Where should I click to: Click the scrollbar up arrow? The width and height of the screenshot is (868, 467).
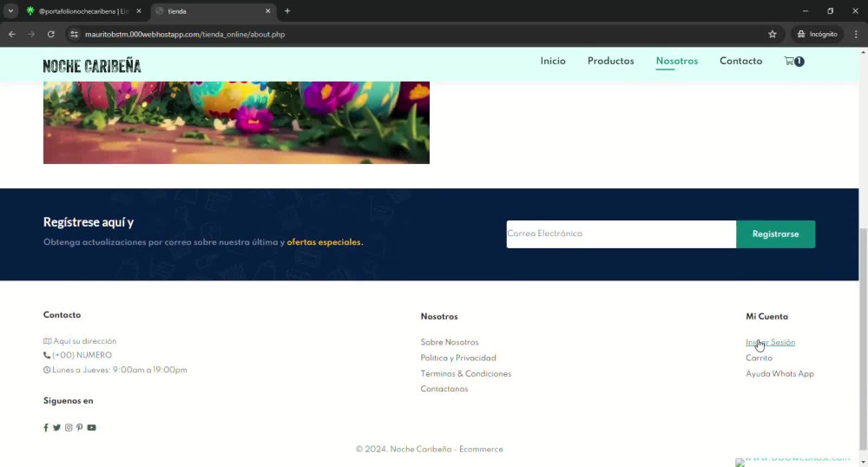pos(863,52)
